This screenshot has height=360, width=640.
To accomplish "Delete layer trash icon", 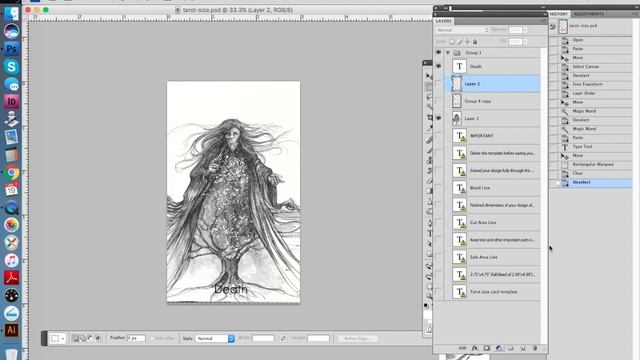I will coord(535,348).
